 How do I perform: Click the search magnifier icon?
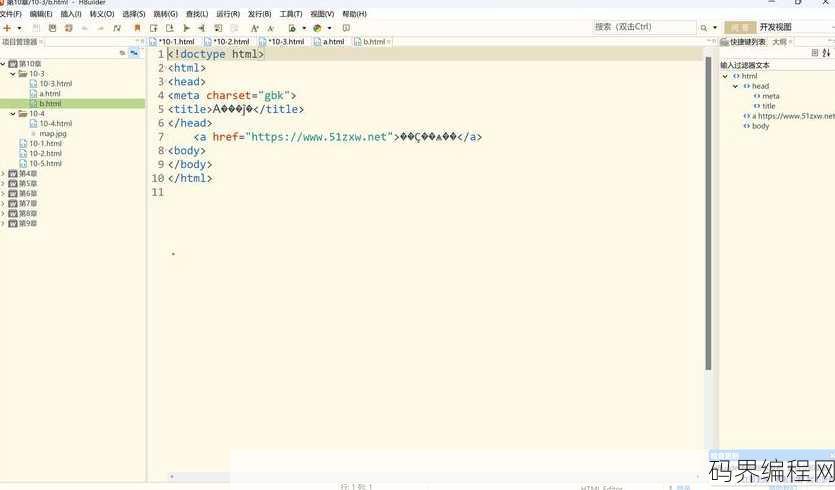coord(704,28)
